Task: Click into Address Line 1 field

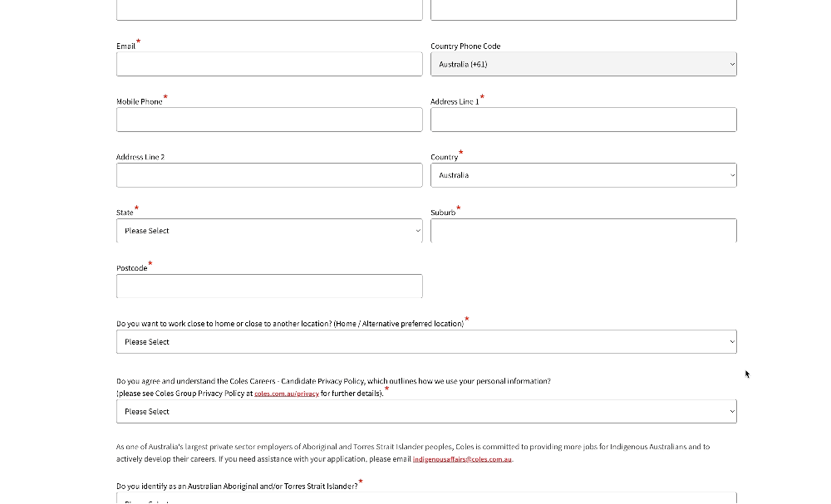Action: click(583, 120)
